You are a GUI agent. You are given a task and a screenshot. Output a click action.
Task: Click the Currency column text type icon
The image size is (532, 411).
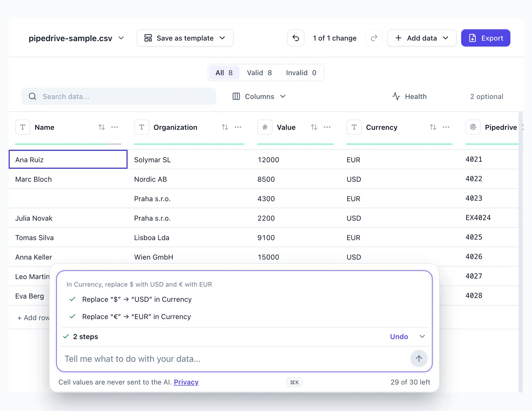[354, 127]
